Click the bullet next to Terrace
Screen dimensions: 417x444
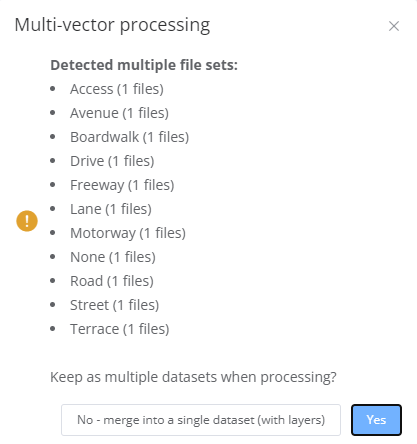click(x=53, y=329)
